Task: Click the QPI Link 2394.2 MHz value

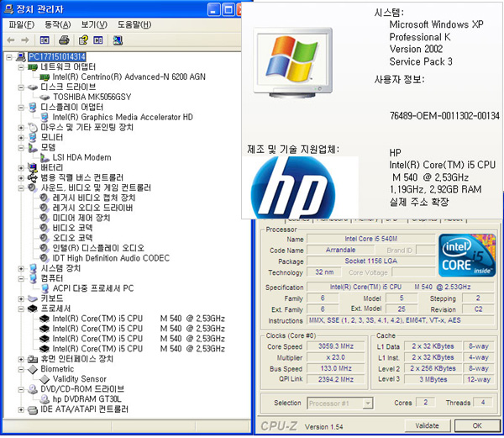Action: click(x=336, y=379)
